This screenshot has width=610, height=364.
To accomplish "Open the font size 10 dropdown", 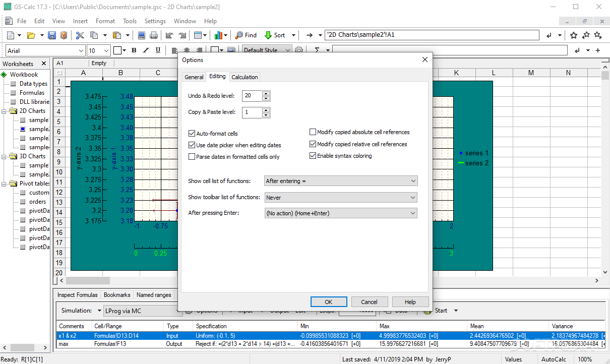I will point(106,50).
